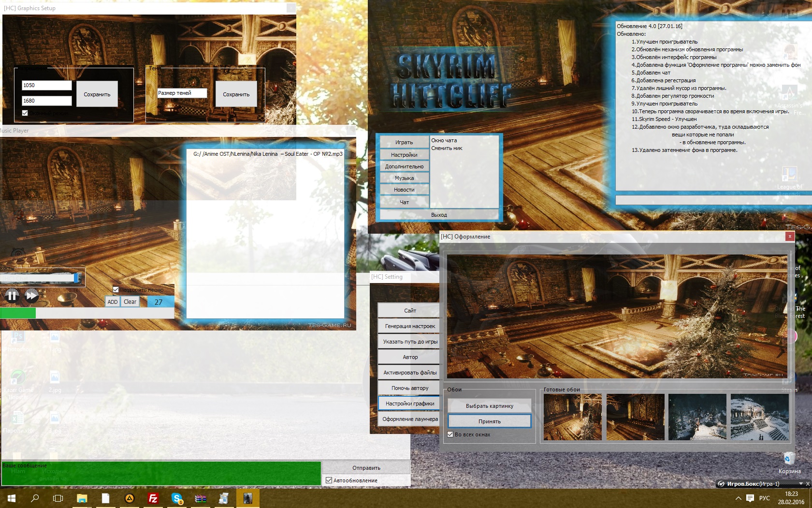Click Указать путь до игры button
Viewport: 812px width, 508px height.
tap(410, 342)
